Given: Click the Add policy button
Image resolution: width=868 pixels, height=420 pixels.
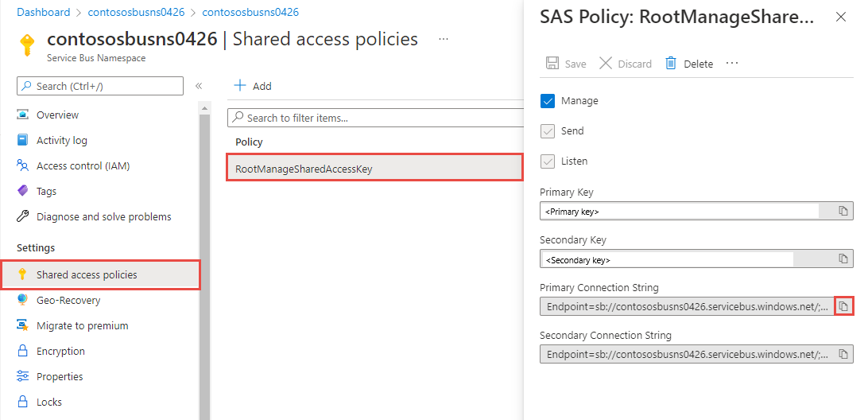Looking at the screenshot, I should pyautogui.click(x=253, y=86).
